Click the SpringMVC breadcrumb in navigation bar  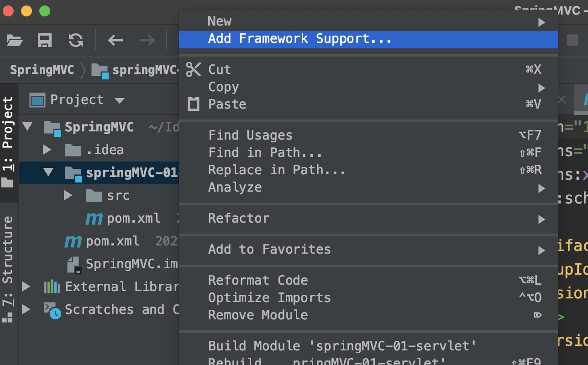(42, 70)
